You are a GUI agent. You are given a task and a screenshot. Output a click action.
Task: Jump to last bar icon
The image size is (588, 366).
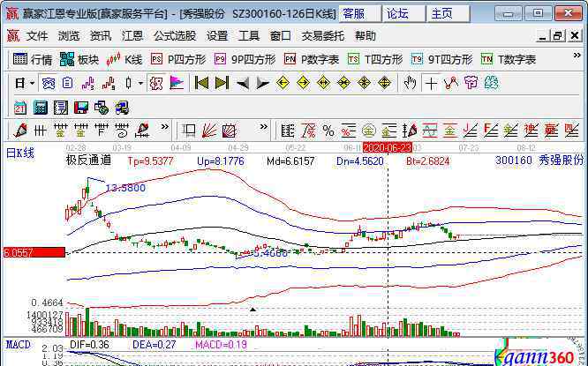coord(222,83)
